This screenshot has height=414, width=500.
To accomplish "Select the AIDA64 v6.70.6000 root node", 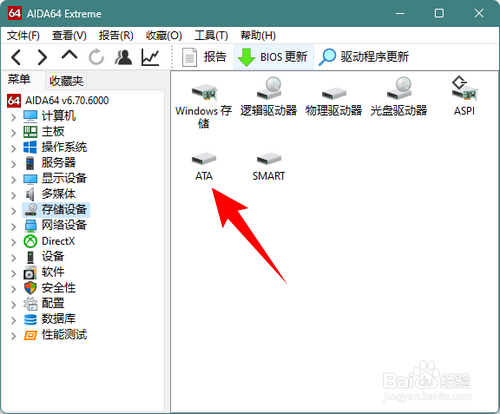I will [58, 100].
